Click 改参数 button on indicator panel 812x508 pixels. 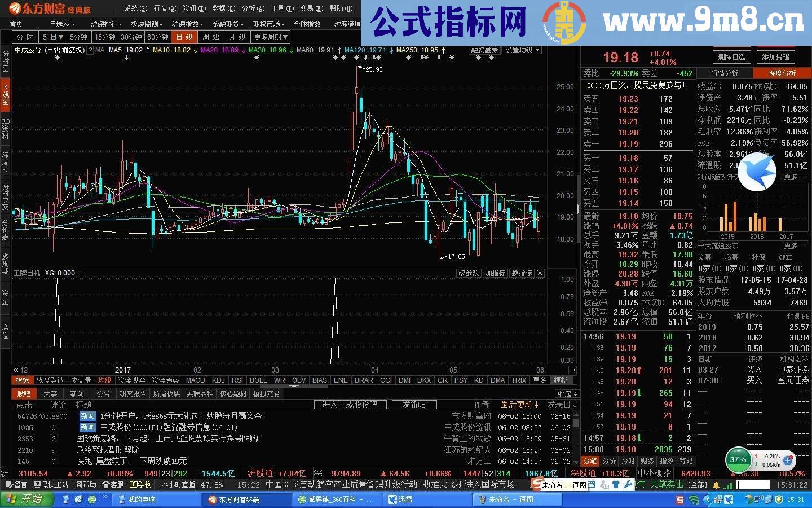469,273
